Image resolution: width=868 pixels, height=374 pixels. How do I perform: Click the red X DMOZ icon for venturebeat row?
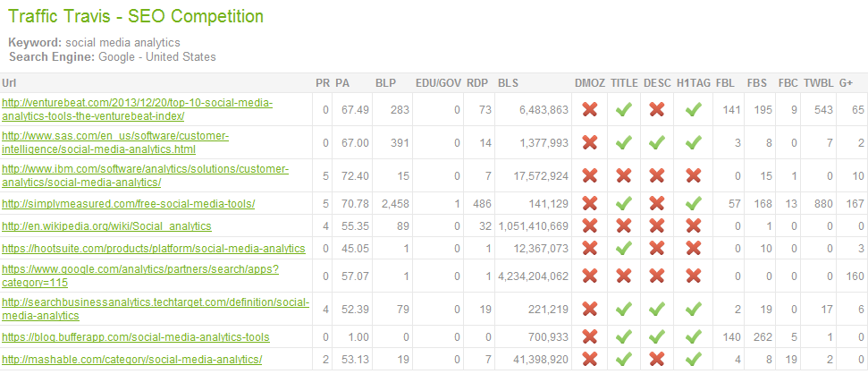(x=590, y=110)
